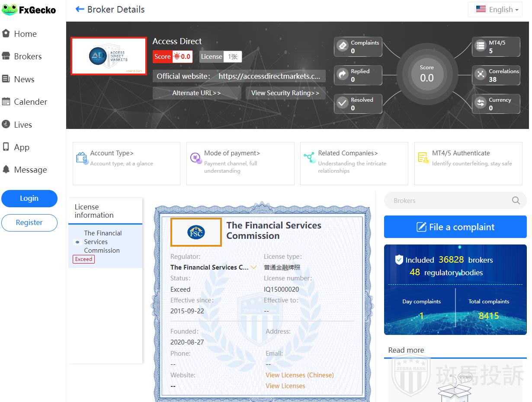This screenshot has height=402, width=532.
Task: Go to the Calender sidebar item
Action: 30,102
